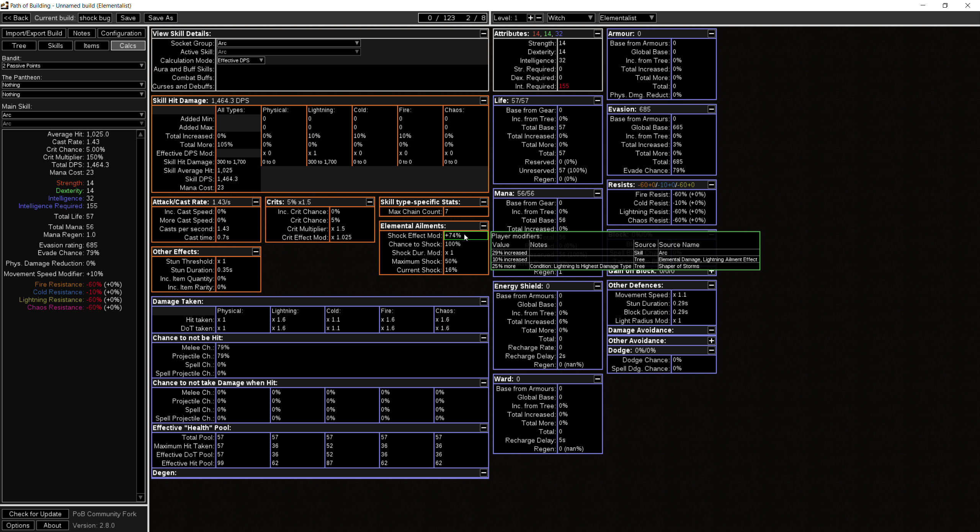980x532 pixels.
Task: Click the Save As button
Action: coord(160,18)
